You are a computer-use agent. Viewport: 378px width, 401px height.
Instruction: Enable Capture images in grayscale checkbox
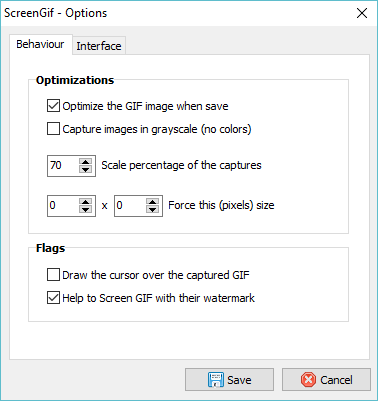pos(53,129)
